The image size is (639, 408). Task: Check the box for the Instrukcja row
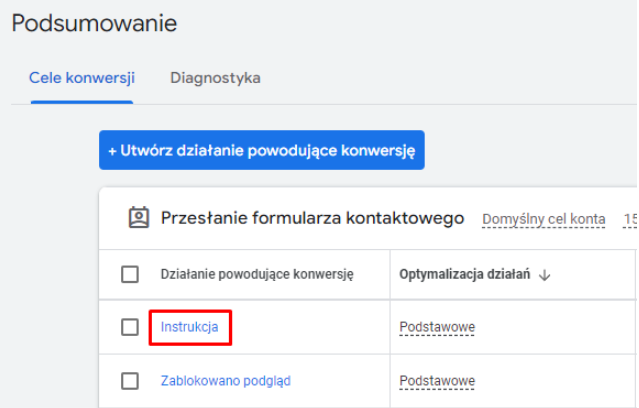click(130, 327)
